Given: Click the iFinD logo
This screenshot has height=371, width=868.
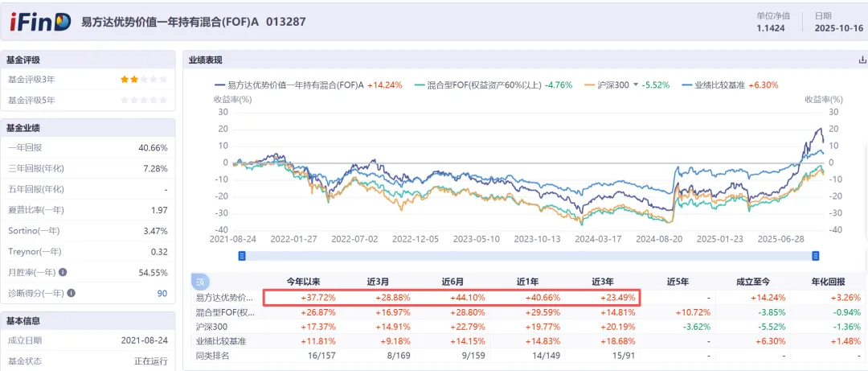Looking at the screenshot, I should 40,22.
